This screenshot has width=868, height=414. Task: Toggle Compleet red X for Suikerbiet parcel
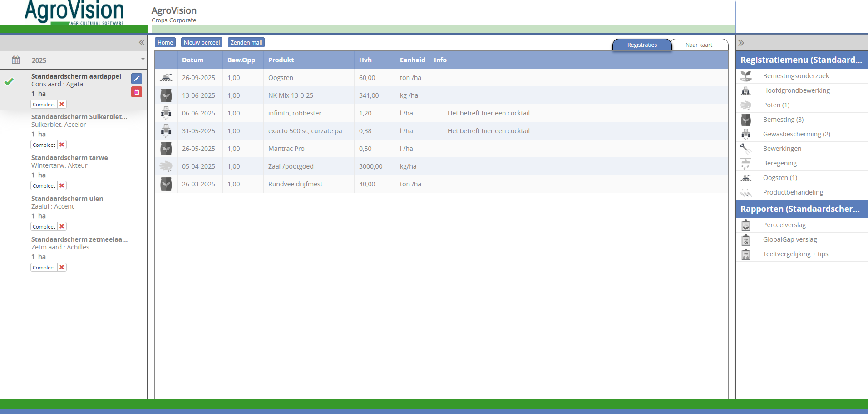tap(62, 145)
